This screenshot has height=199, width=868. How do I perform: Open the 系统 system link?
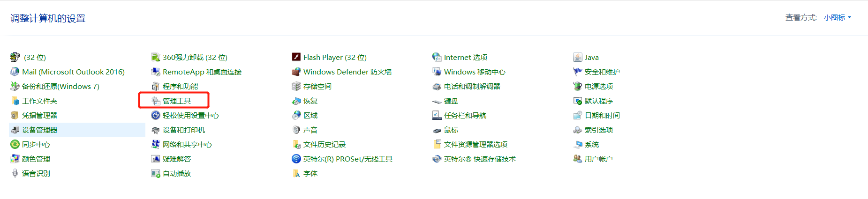tap(592, 145)
